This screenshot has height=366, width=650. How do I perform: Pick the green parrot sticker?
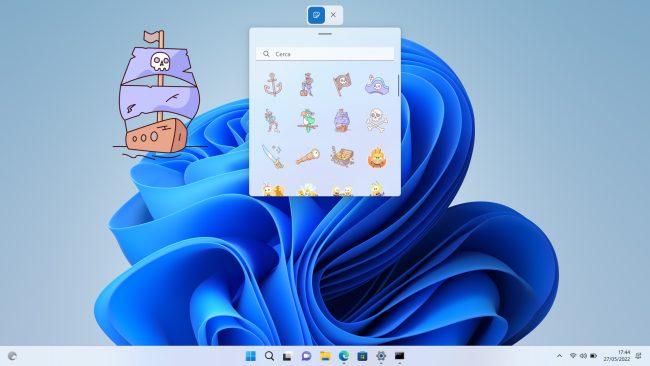pyautogui.click(x=308, y=121)
